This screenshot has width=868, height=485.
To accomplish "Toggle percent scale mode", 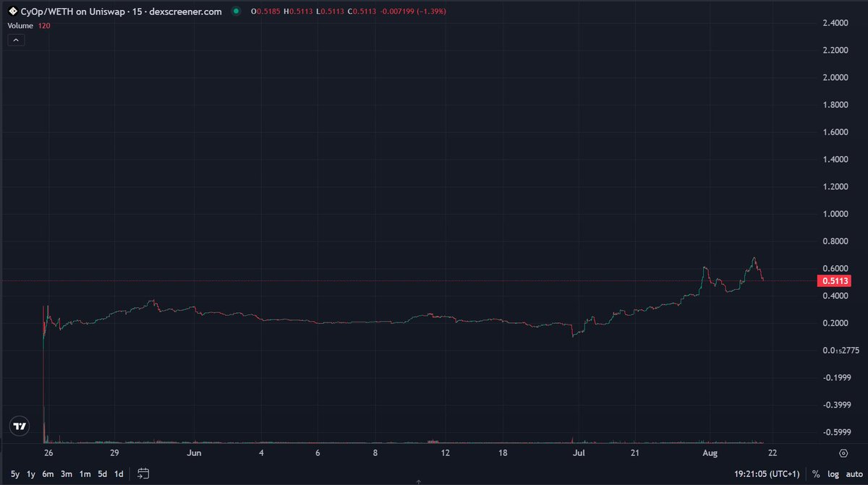I will coord(816,474).
